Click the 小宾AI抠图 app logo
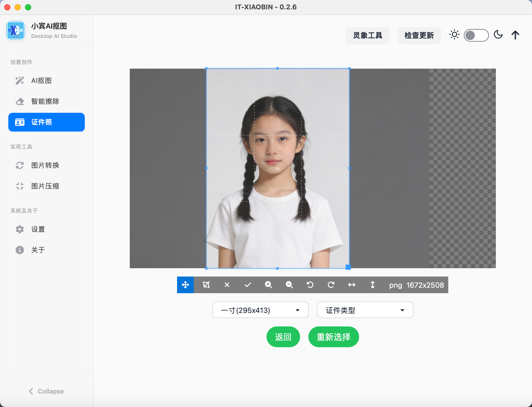The width and height of the screenshot is (532, 407). 16,30
